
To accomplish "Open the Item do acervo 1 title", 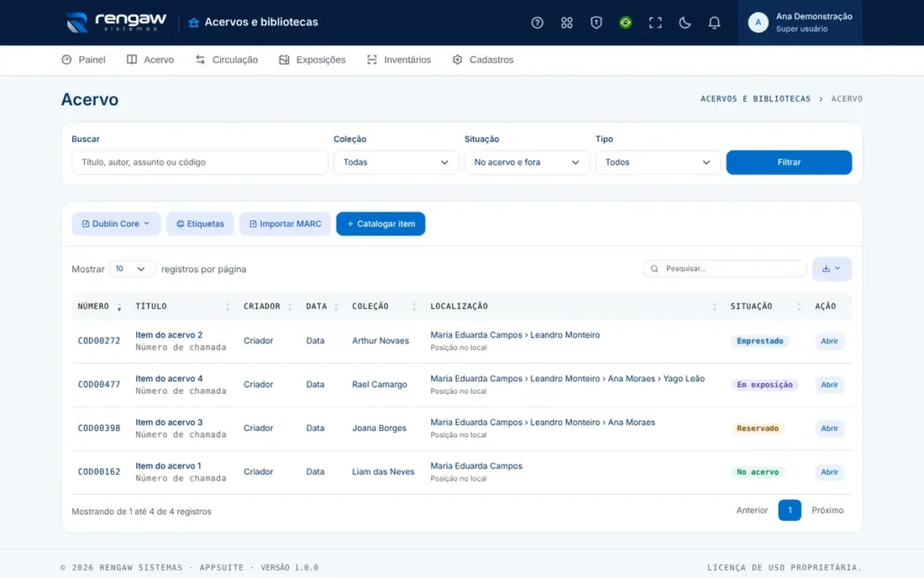I will (x=168, y=466).
